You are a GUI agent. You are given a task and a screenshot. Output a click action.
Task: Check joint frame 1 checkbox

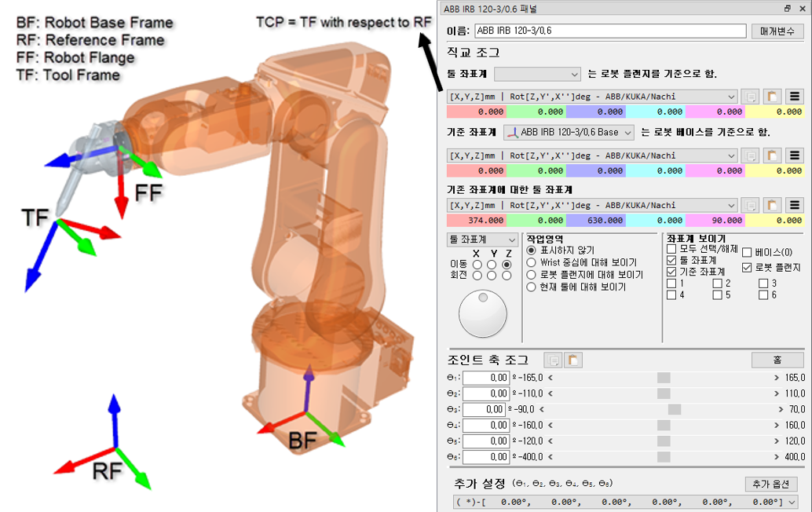coord(671,283)
